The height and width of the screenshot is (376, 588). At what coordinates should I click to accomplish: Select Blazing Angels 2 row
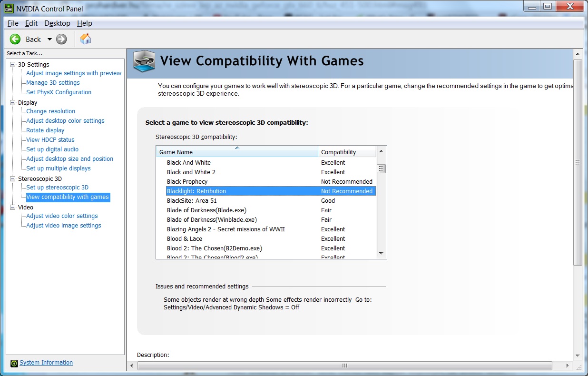266,229
